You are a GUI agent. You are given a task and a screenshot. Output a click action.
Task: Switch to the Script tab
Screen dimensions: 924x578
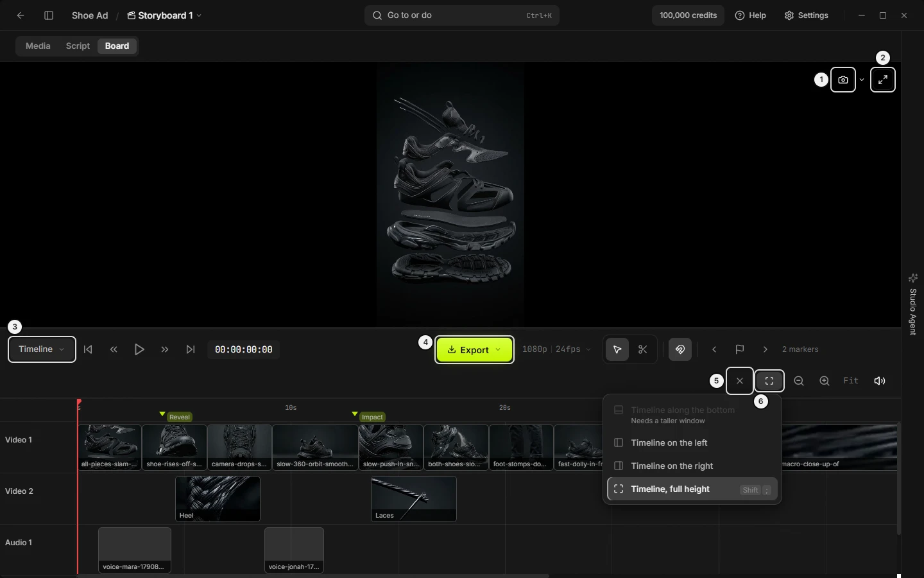click(78, 46)
